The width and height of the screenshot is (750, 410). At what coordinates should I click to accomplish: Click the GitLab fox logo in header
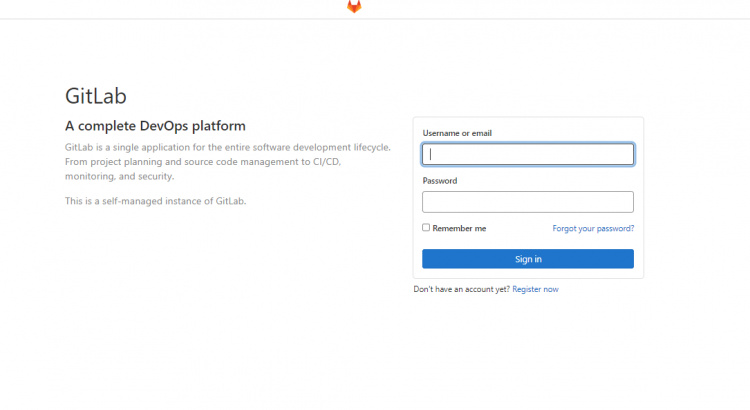tap(354, 6)
